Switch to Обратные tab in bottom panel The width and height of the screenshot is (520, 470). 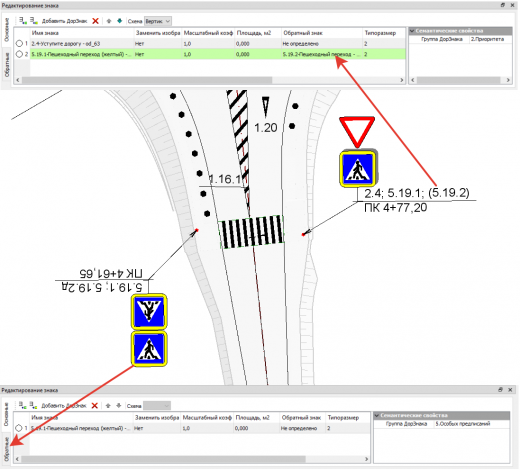point(6,449)
